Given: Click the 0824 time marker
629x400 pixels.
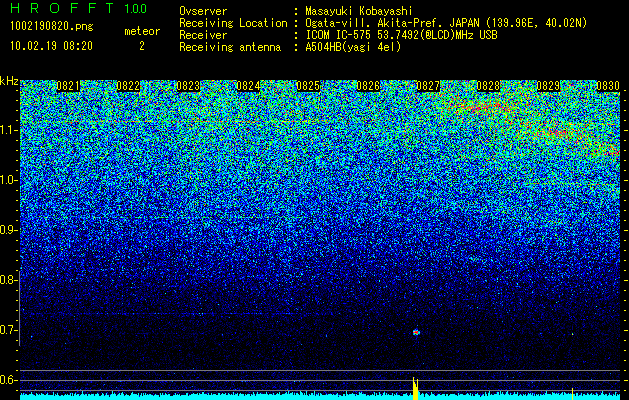Looking at the screenshot, I should [248, 86].
